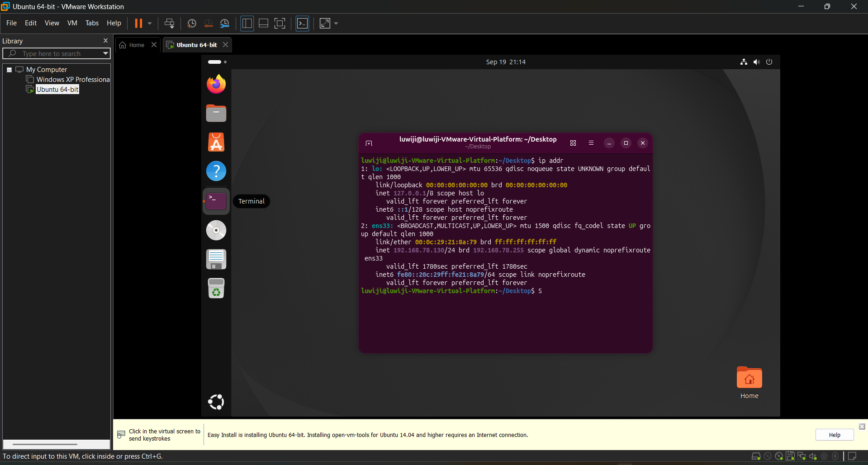
Task: Click the date and time in Ubuntu top bar
Action: pos(506,62)
